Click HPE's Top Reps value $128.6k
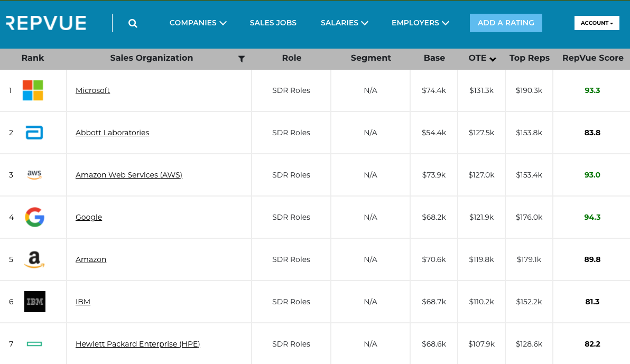This screenshot has height=364, width=630. pyautogui.click(x=529, y=344)
